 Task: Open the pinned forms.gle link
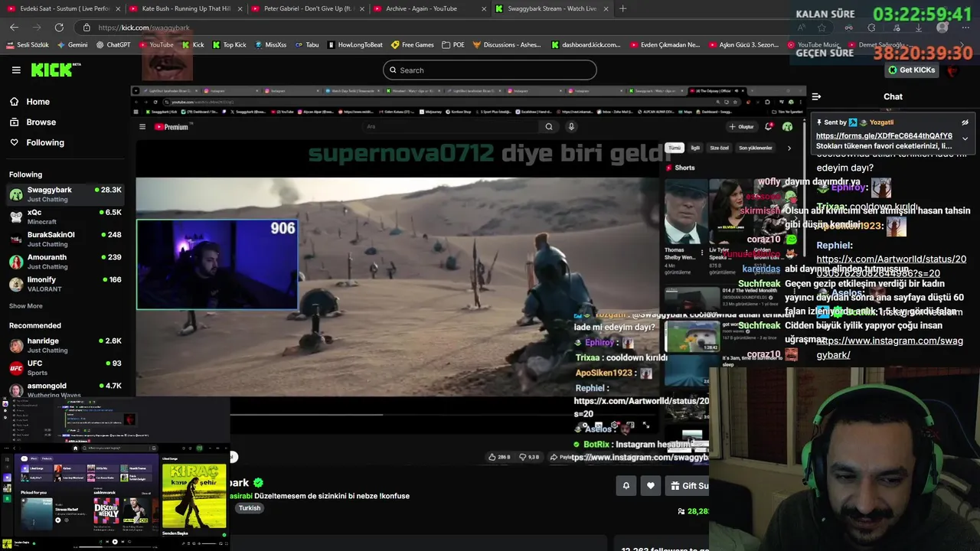(884, 135)
